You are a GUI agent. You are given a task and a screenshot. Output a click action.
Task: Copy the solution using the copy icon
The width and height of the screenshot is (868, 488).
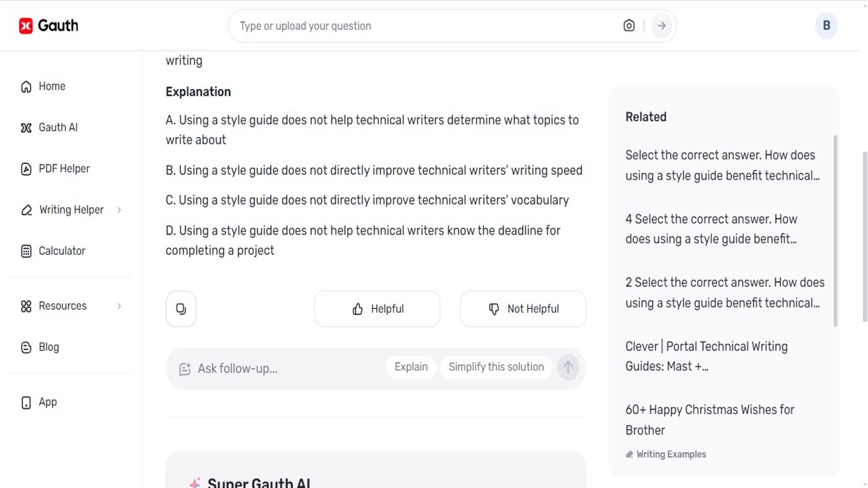[180, 308]
